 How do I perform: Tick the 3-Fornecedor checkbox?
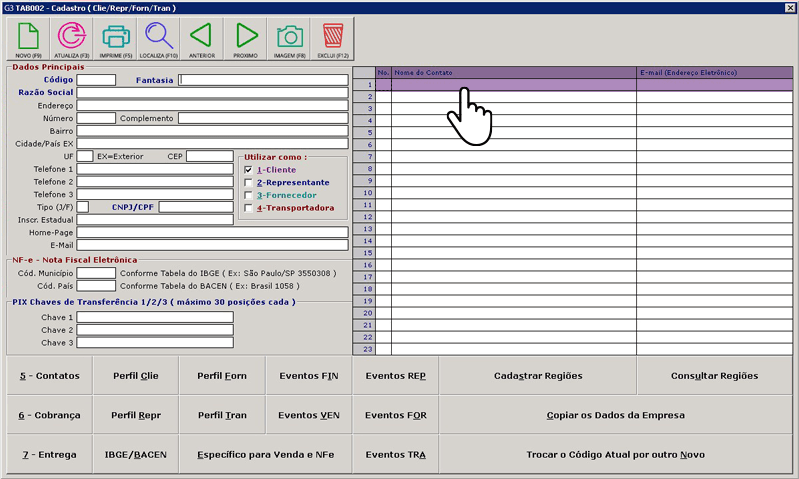click(249, 196)
